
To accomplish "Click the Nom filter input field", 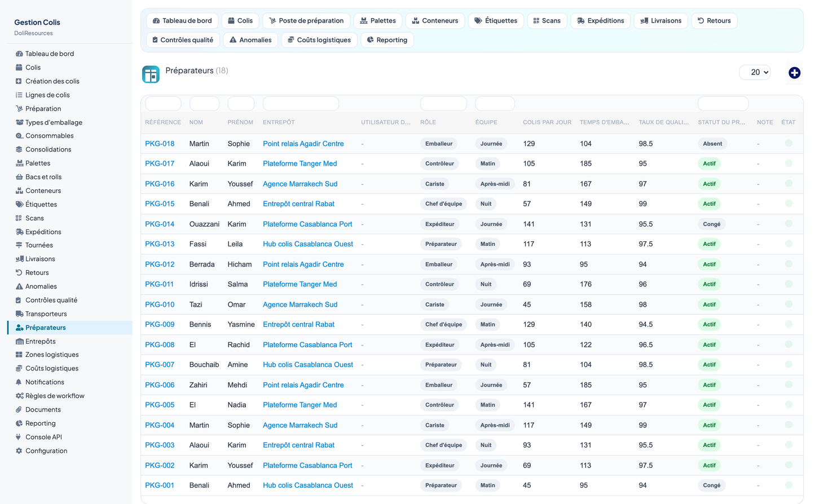I will coord(204,104).
